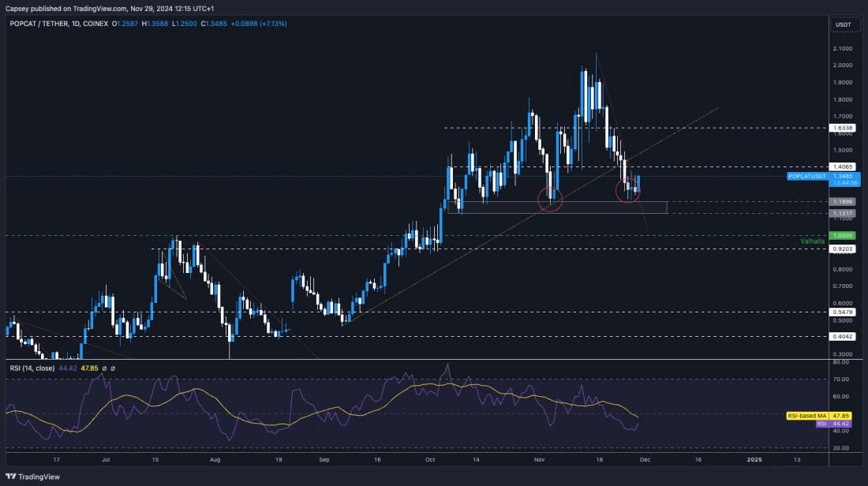
Task: Toggle the yellow RSI-based MA line via its label
Action: click(x=806, y=414)
